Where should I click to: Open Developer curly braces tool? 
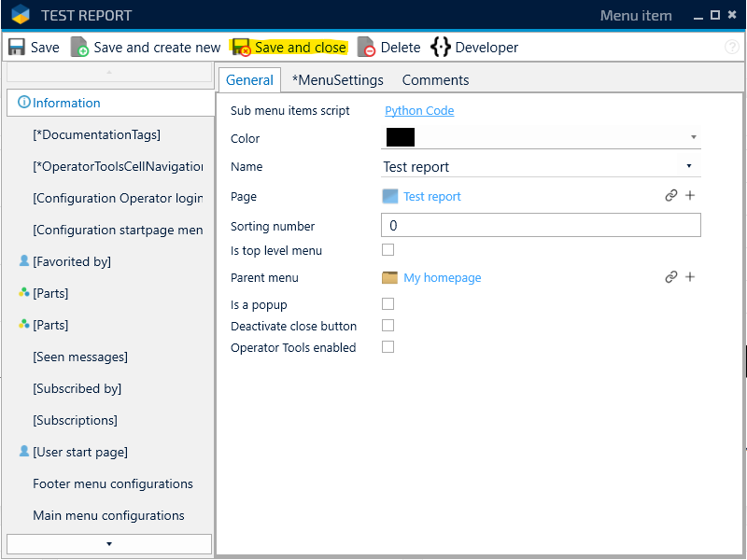440,48
